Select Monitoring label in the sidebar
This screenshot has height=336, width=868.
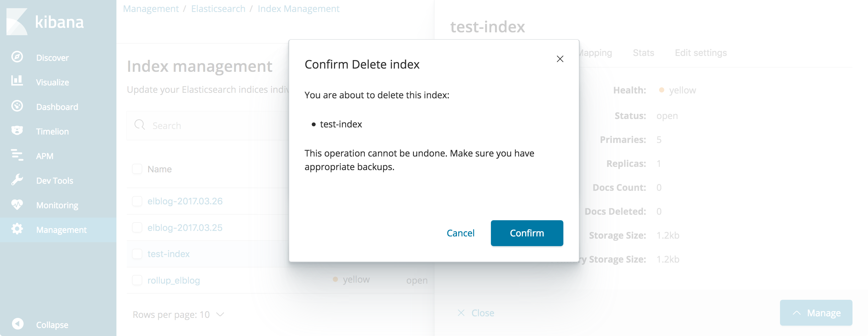[x=57, y=205]
